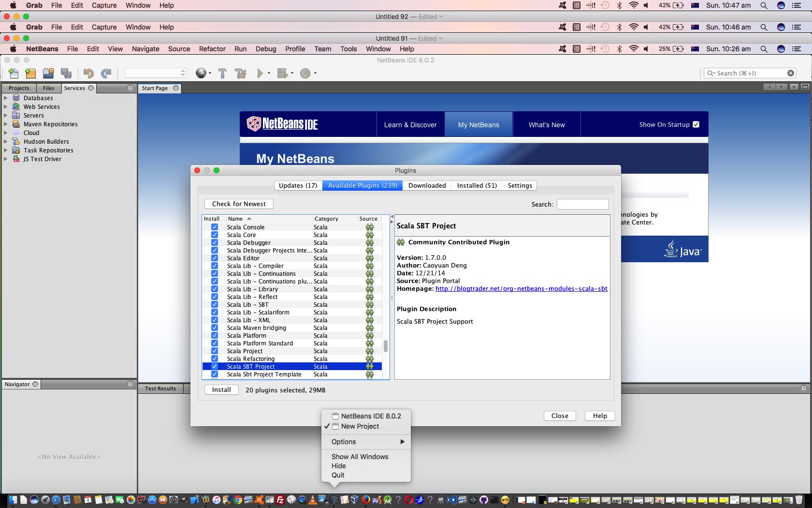This screenshot has height=508, width=812.
Task: Clear the toolbar Search field with x icon
Action: pyautogui.click(x=791, y=73)
